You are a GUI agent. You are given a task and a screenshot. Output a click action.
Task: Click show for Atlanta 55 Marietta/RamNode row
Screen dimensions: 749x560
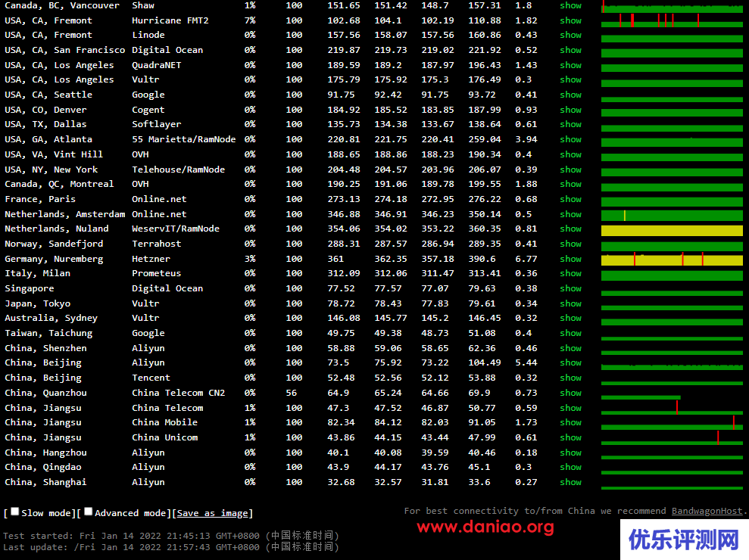571,139
